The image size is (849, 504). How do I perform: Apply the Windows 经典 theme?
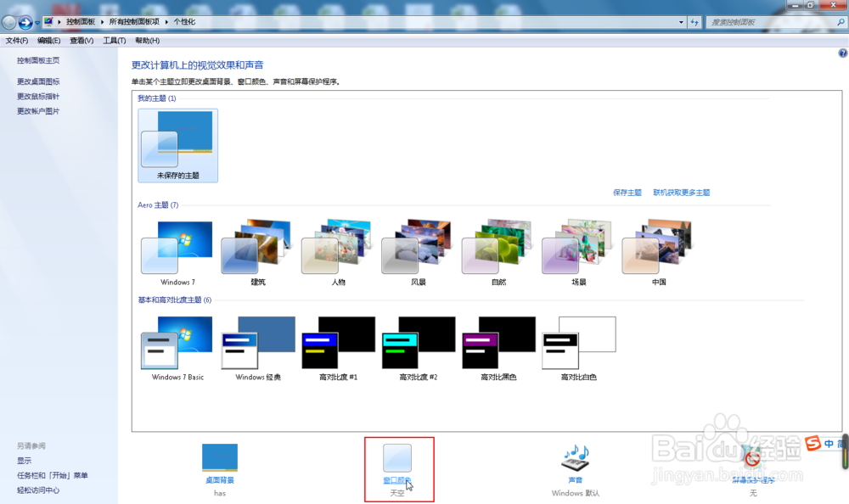[258, 349]
